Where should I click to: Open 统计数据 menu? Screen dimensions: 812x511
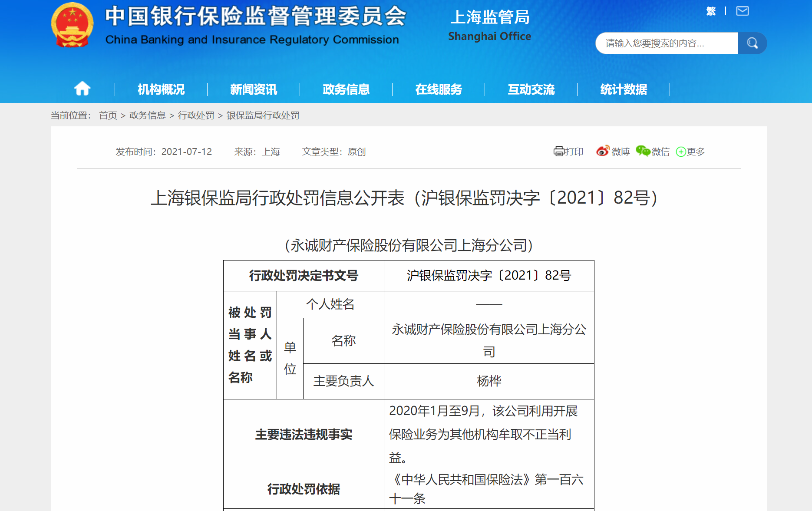tap(624, 89)
